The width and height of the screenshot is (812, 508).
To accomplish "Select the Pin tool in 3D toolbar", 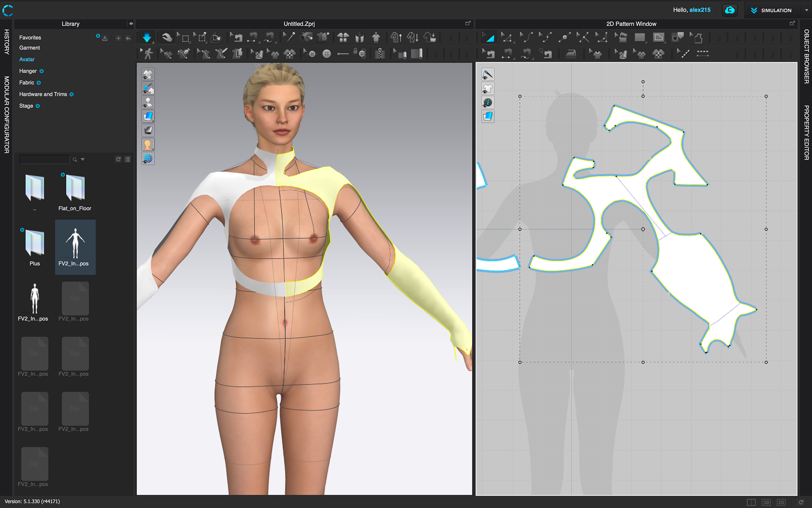I will point(289,38).
